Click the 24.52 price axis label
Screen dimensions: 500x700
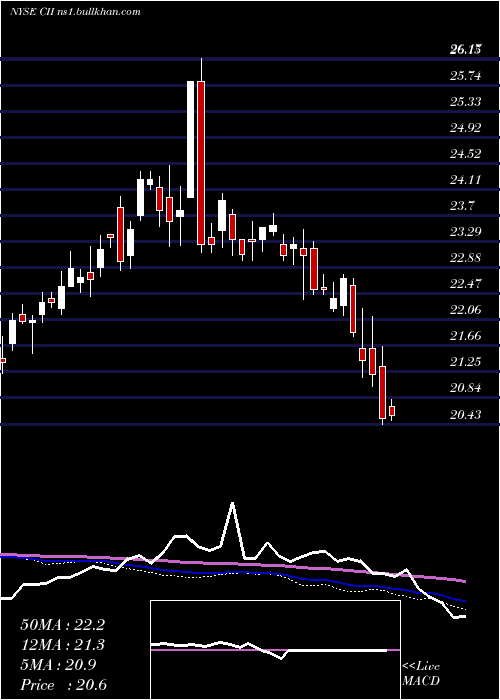pyautogui.click(x=465, y=154)
